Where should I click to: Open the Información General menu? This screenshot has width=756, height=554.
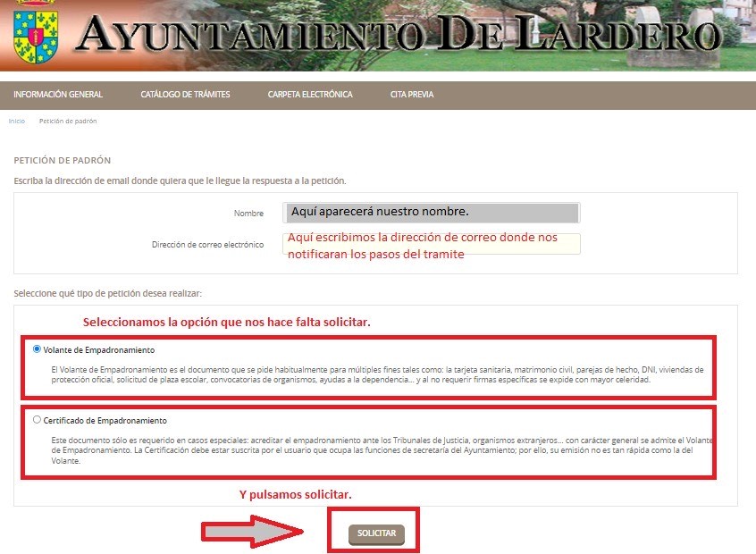point(58,95)
